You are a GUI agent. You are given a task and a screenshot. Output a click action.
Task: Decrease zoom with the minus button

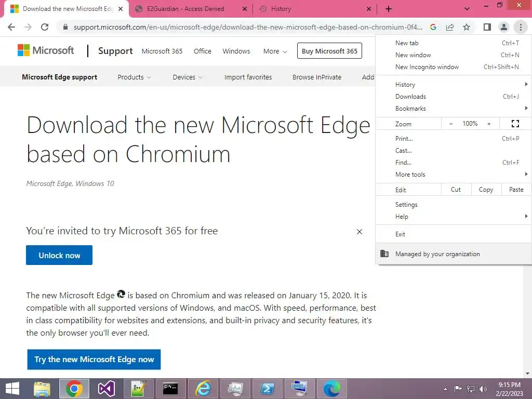tap(451, 124)
